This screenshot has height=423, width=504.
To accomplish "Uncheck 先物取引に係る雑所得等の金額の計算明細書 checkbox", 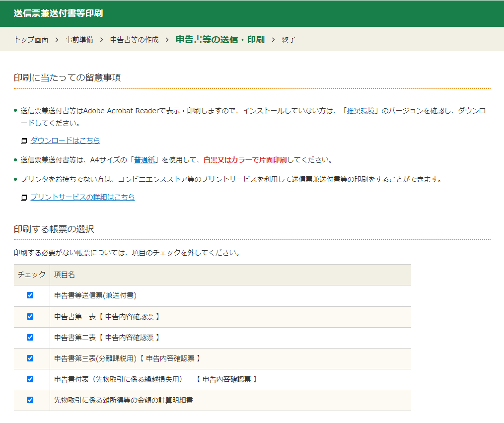I will click(x=30, y=400).
